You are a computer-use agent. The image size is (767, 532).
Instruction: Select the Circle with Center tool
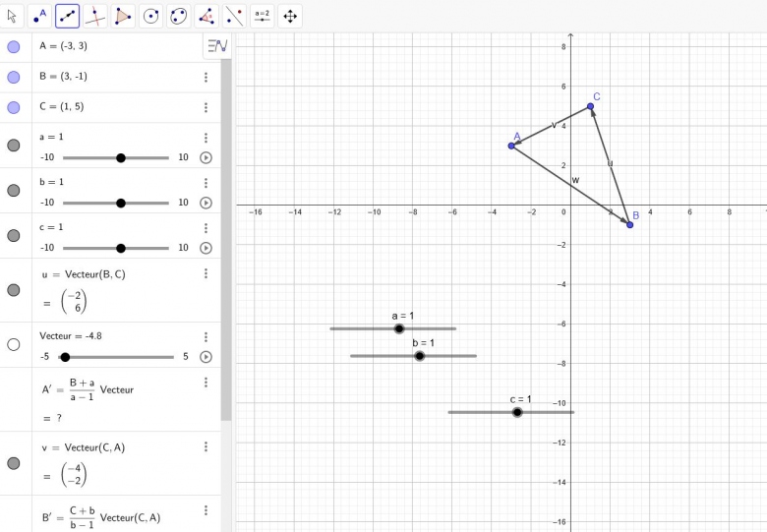(x=150, y=16)
